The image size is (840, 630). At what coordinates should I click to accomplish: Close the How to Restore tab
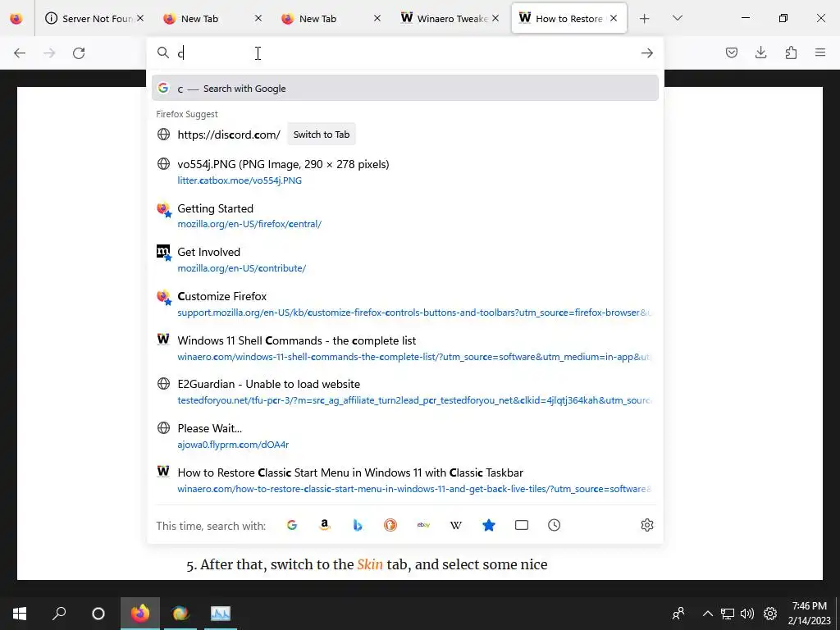614,18
